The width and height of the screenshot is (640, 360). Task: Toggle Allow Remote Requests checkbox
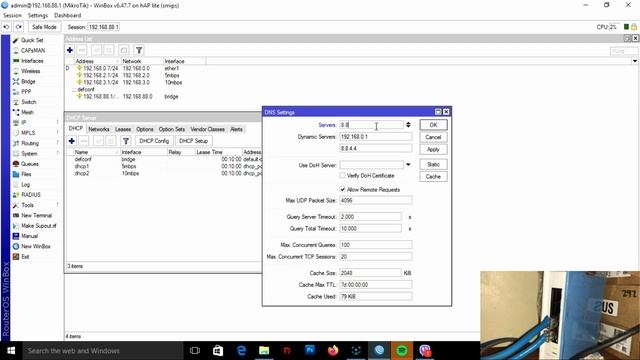[x=342, y=189]
